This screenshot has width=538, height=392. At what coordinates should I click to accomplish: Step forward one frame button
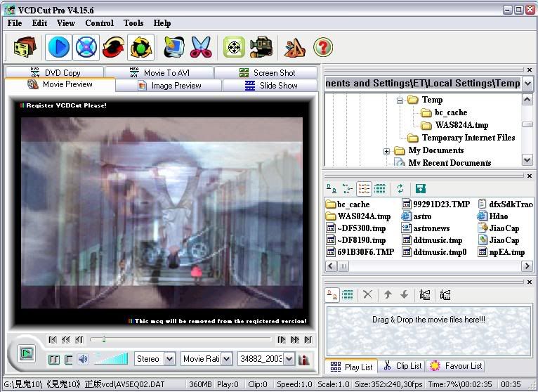pos(282,340)
